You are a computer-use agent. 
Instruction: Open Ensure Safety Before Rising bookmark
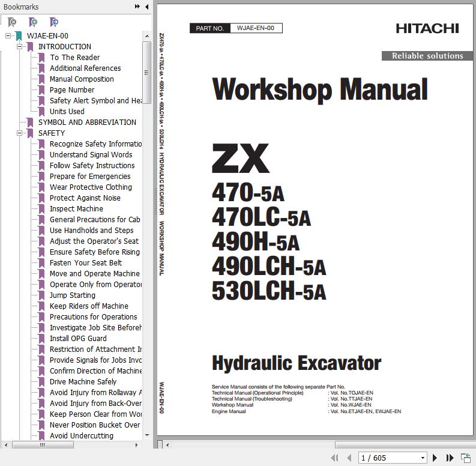point(95,252)
